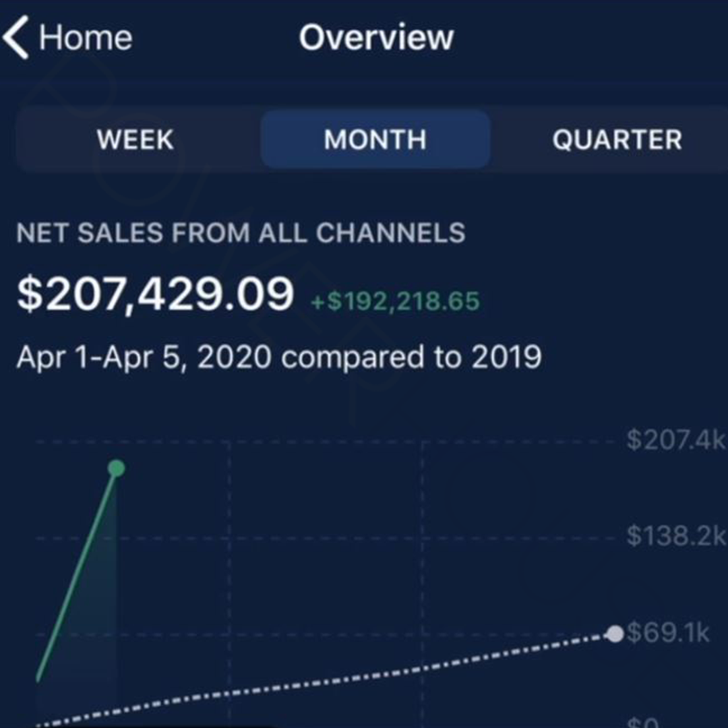Tap the Apr 1-Apr 5 date comparison text
Viewport: 728px width, 728px height.
coord(278,357)
